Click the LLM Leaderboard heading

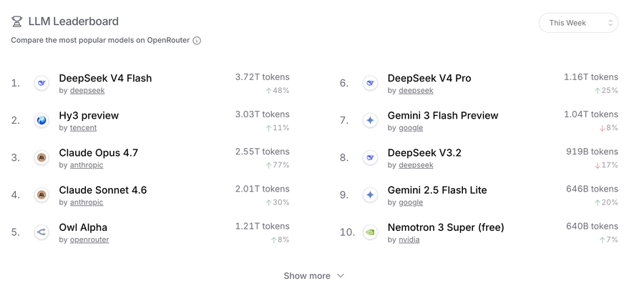pos(74,21)
